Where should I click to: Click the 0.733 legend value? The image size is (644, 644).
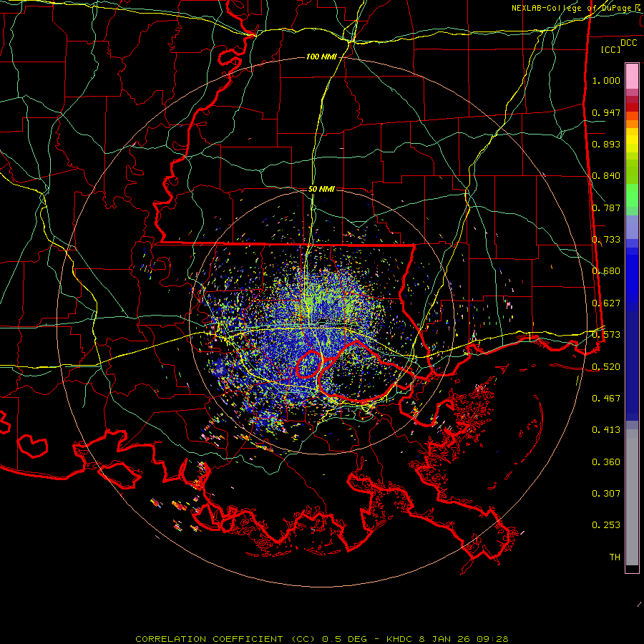606,240
